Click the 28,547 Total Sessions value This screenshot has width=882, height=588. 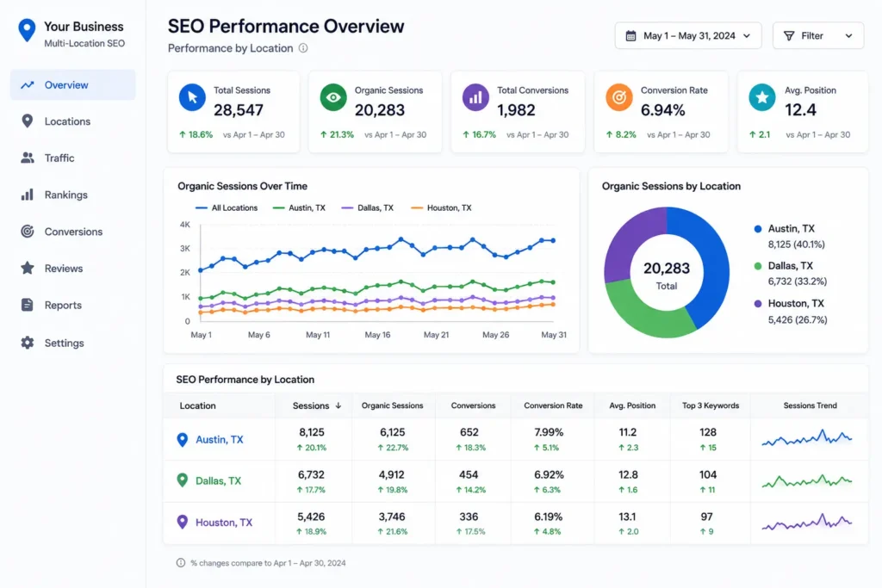[x=239, y=110]
